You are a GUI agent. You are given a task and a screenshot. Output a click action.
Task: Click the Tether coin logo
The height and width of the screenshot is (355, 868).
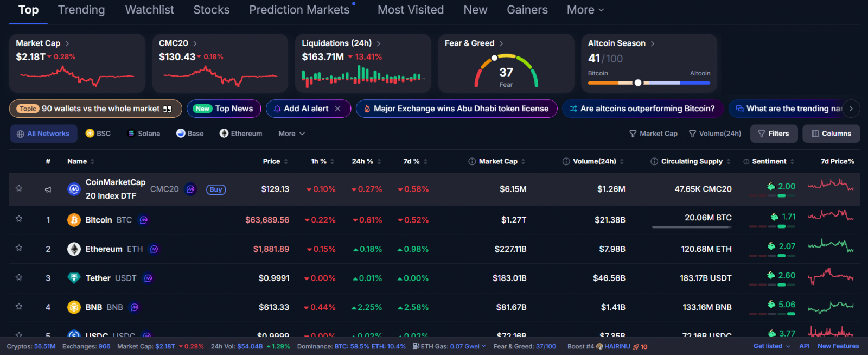74,278
